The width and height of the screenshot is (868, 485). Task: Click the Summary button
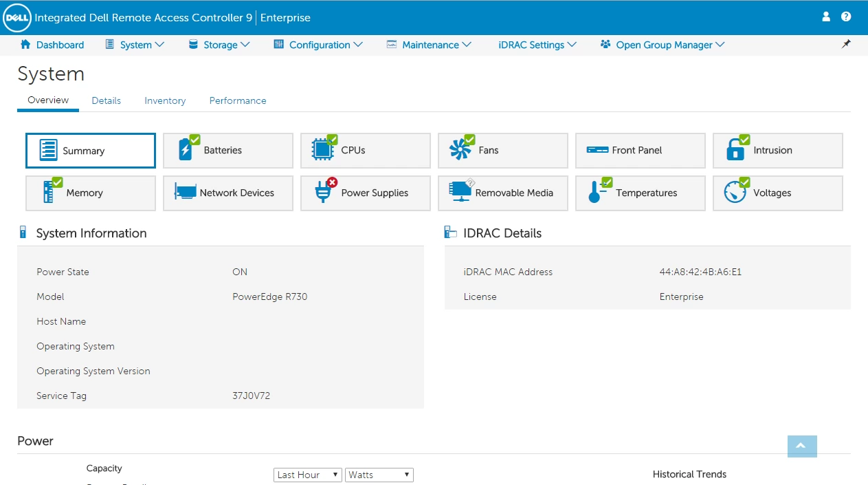(x=90, y=151)
